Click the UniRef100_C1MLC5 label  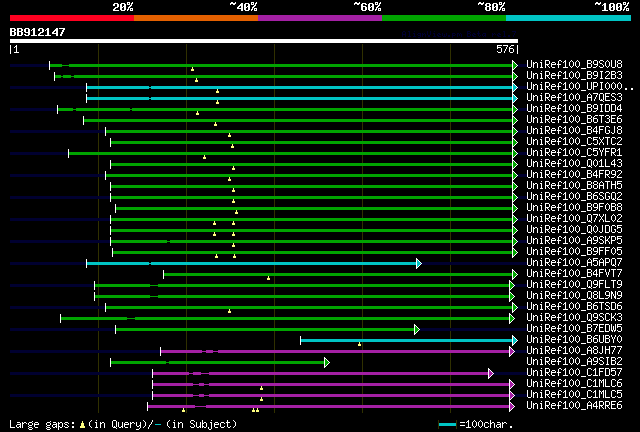pos(574,395)
